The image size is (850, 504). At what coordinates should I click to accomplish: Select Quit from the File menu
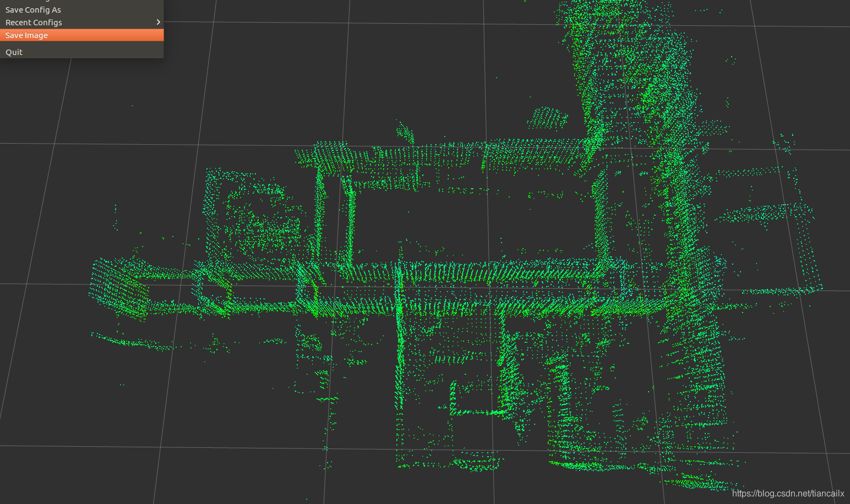click(81, 52)
